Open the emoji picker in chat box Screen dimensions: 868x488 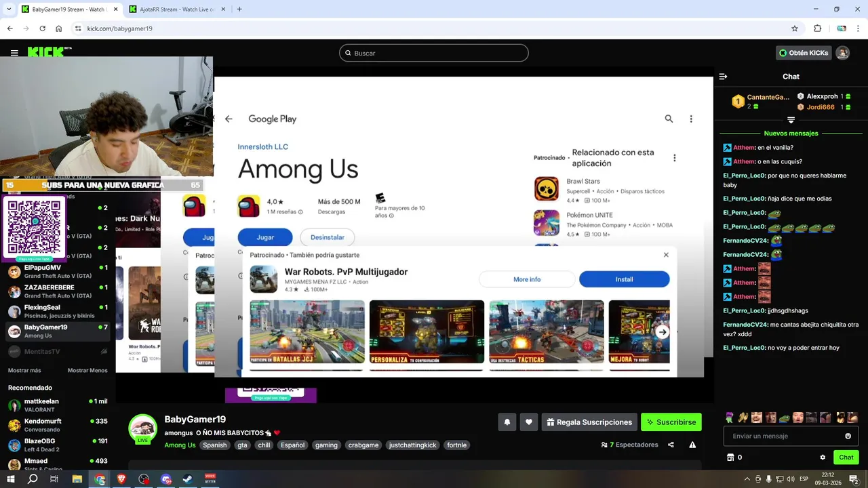[848, 436]
